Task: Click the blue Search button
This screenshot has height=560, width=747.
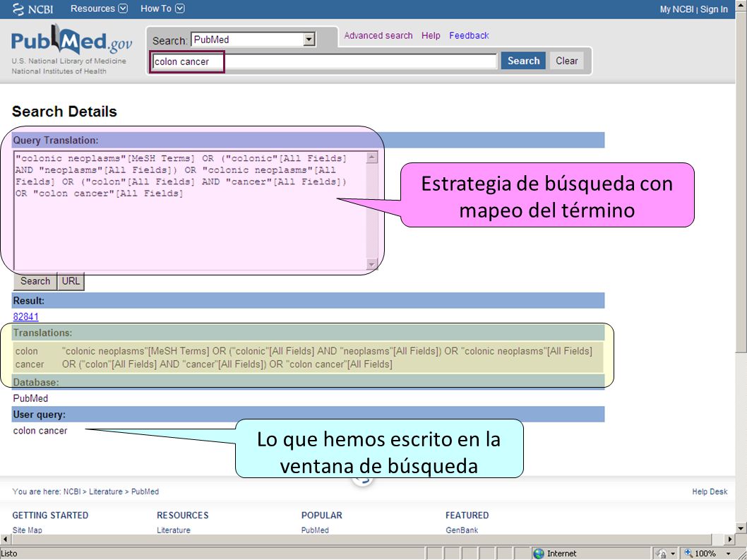Action: click(x=523, y=61)
